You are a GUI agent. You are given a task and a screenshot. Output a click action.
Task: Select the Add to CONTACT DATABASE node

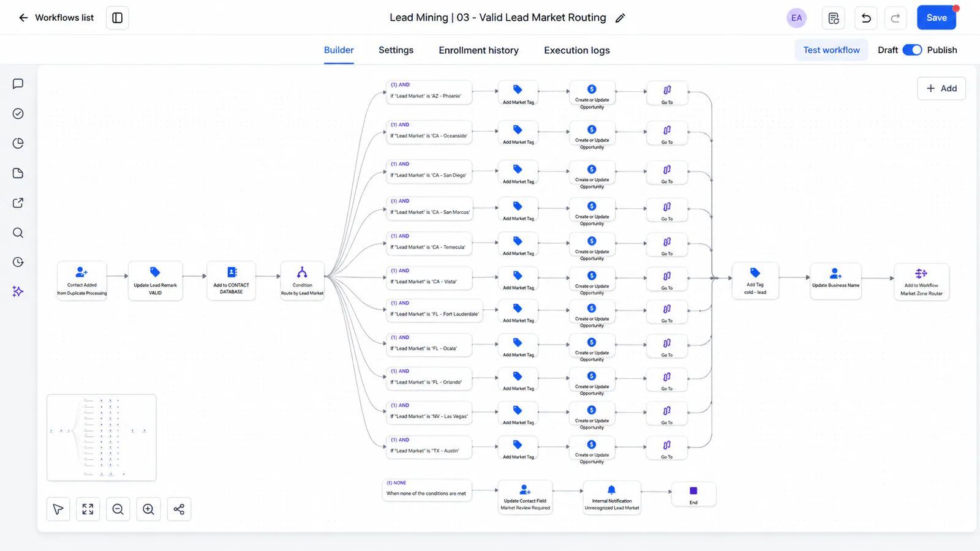tap(231, 281)
